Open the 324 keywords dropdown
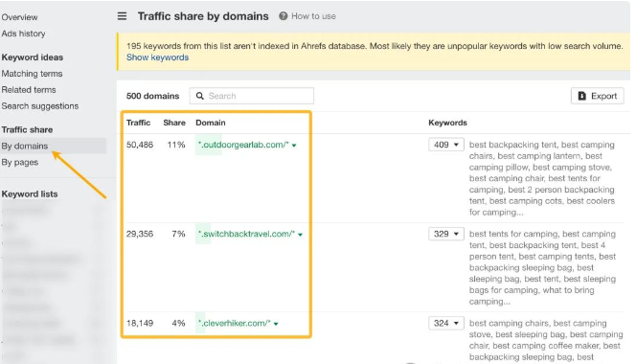The height and width of the screenshot is (364, 636). (x=445, y=324)
